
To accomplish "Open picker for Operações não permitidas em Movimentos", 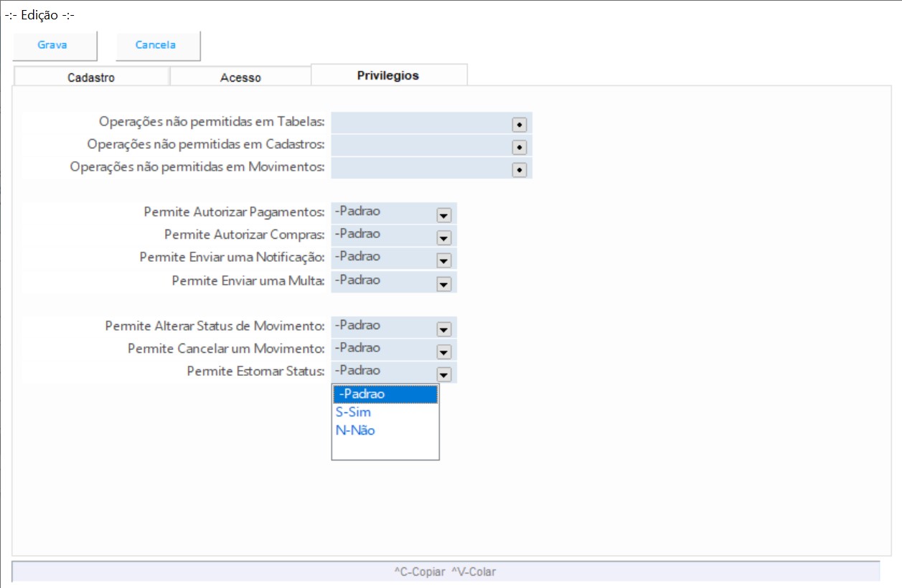I will pyautogui.click(x=519, y=170).
